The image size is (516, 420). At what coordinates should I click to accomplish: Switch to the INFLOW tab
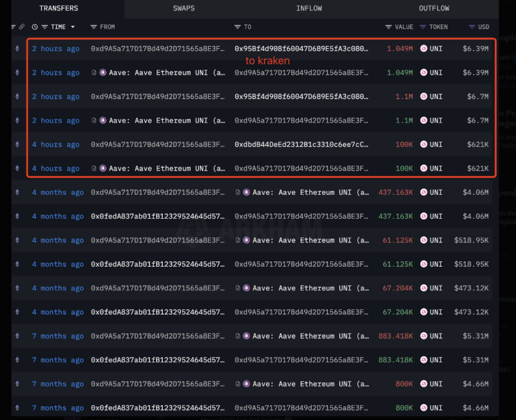coord(309,8)
